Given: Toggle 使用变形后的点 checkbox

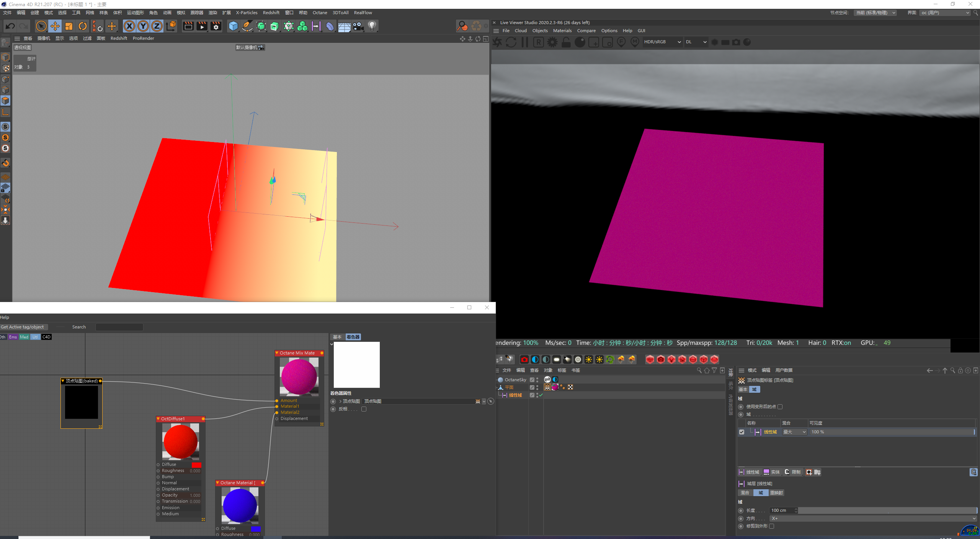Looking at the screenshot, I should point(780,407).
